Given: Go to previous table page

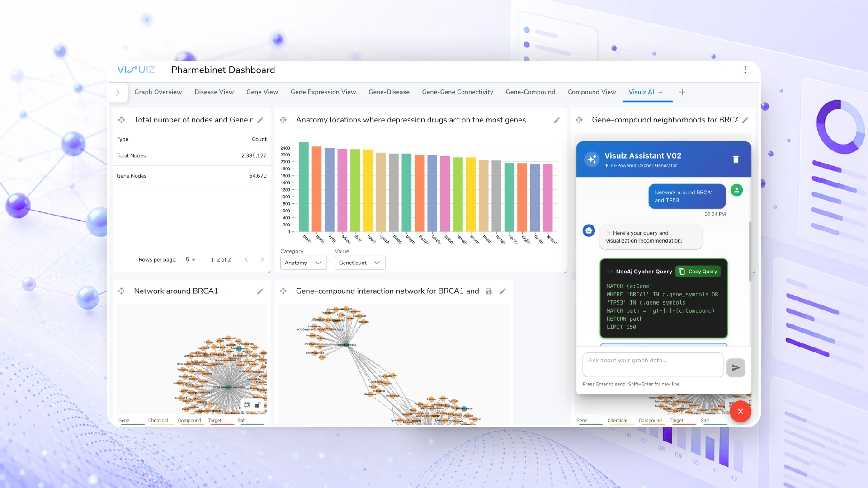Looking at the screenshot, I should coord(246,260).
